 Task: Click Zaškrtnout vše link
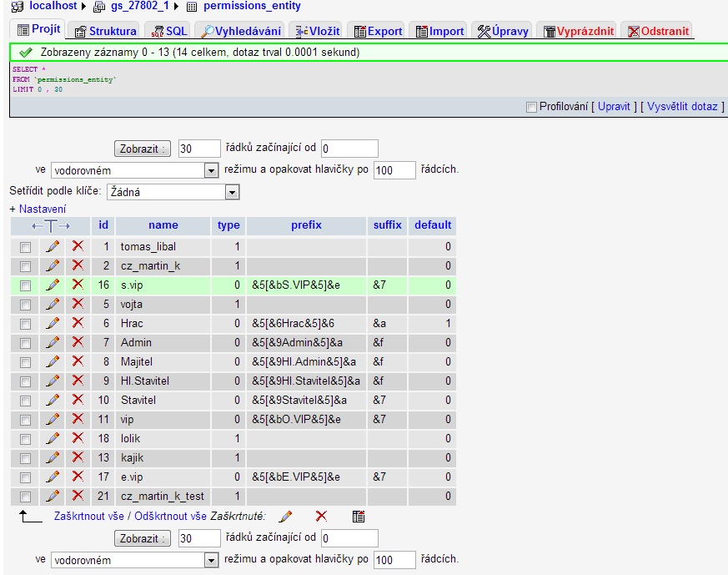88,516
